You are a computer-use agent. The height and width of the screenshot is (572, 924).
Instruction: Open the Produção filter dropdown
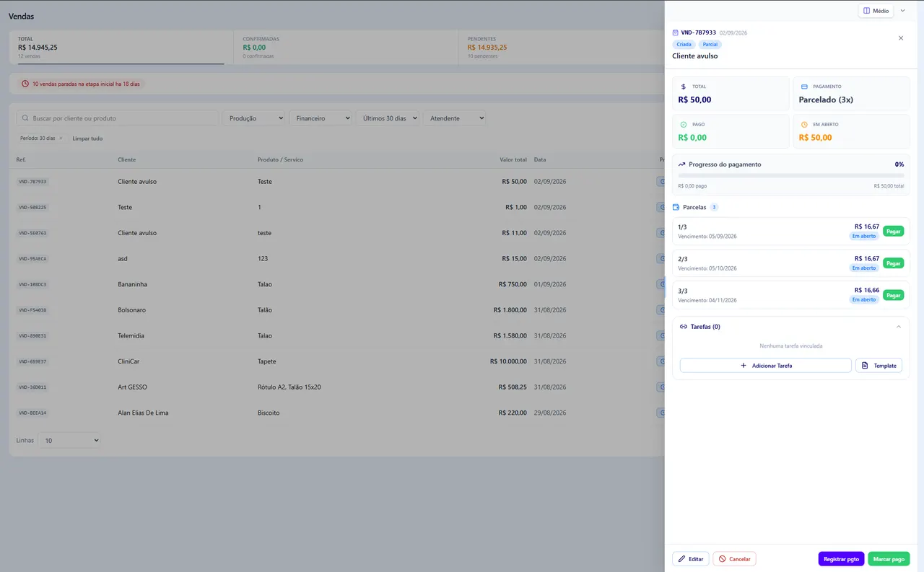(253, 118)
